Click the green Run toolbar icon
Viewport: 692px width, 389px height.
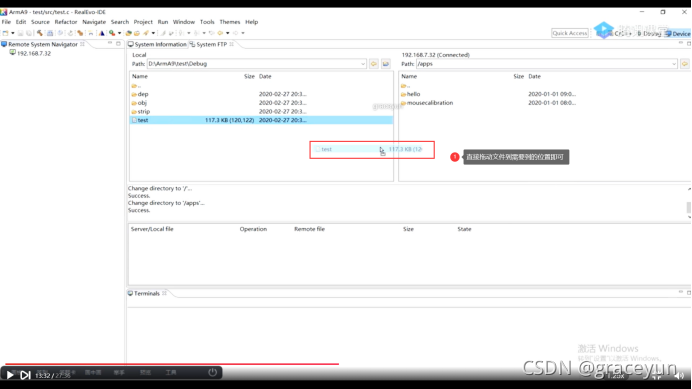tap(112, 33)
